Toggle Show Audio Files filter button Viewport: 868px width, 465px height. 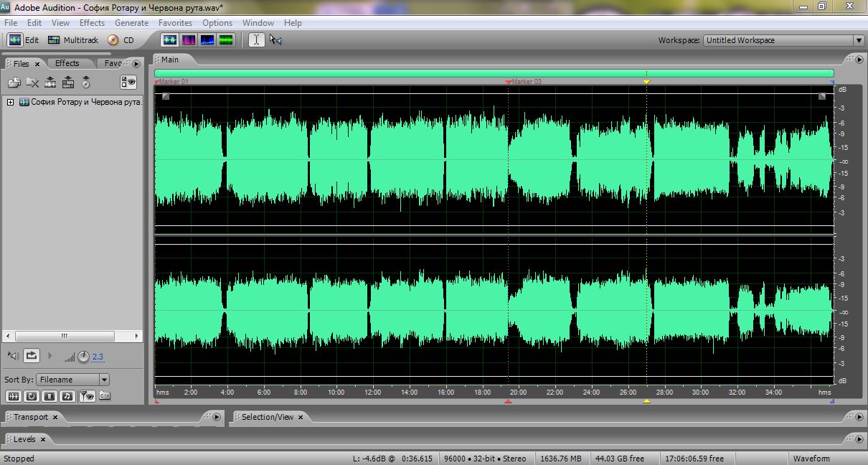13,395
